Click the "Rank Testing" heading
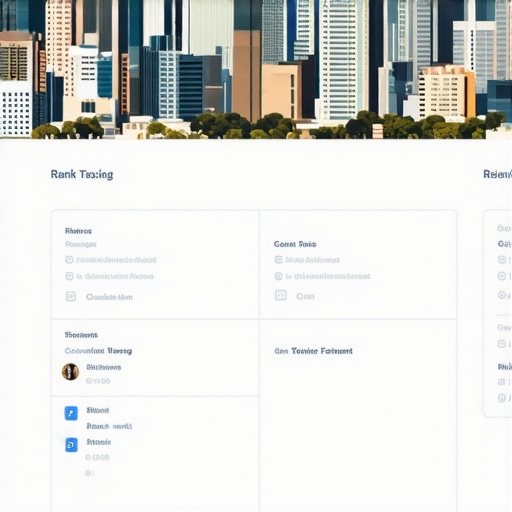 pos(82,174)
